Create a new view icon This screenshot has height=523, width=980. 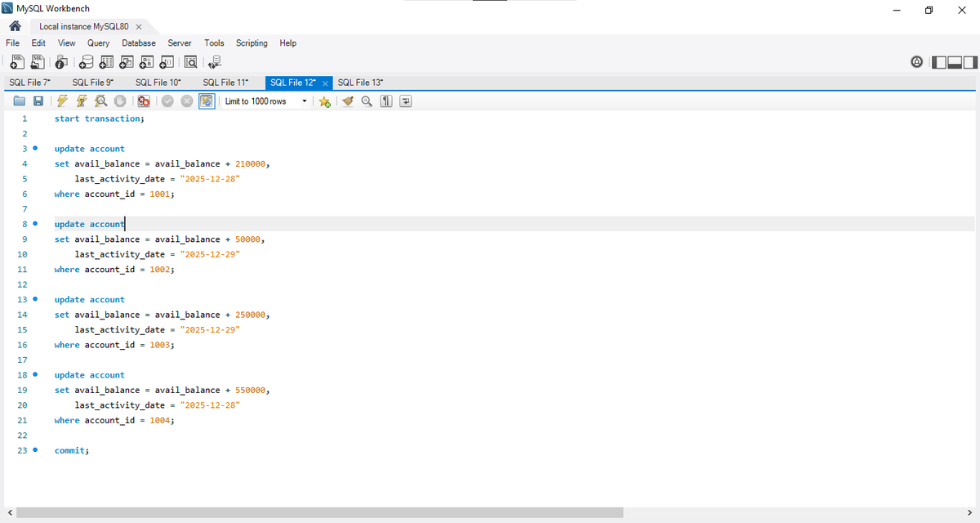[127, 61]
